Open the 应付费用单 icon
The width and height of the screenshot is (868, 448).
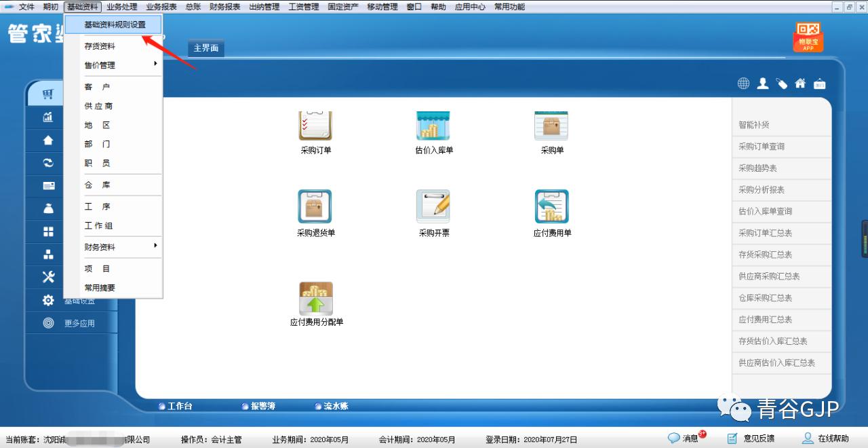[552, 206]
